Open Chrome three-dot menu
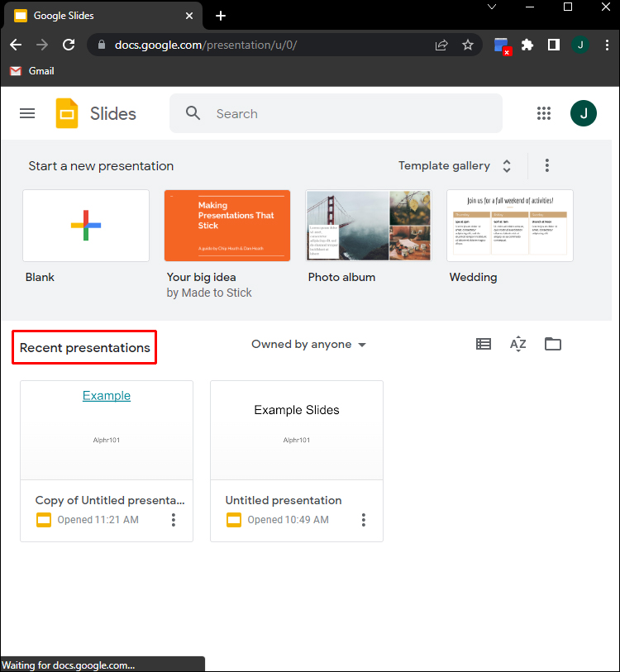620x672 pixels. (607, 45)
